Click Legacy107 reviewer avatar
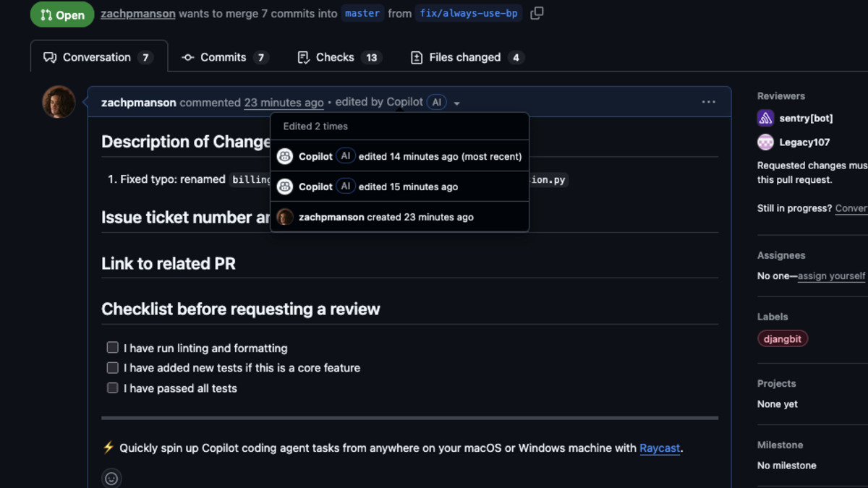 pyautogui.click(x=765, y=142)
